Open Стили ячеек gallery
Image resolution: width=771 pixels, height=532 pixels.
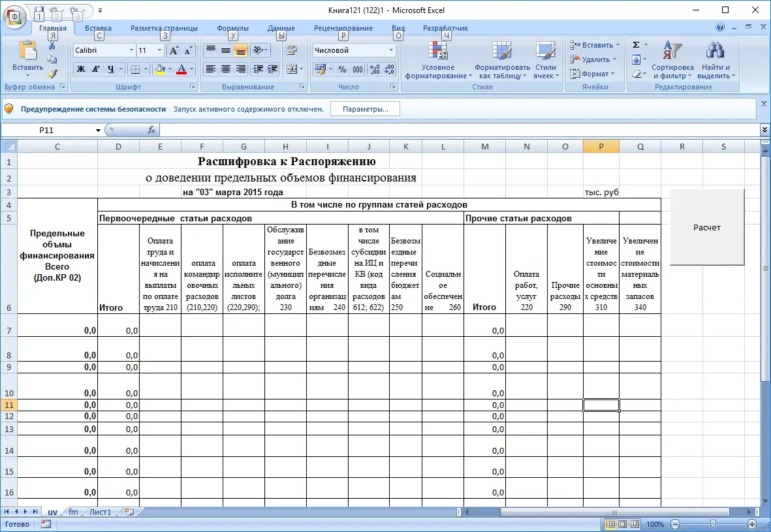click(546, 60)
